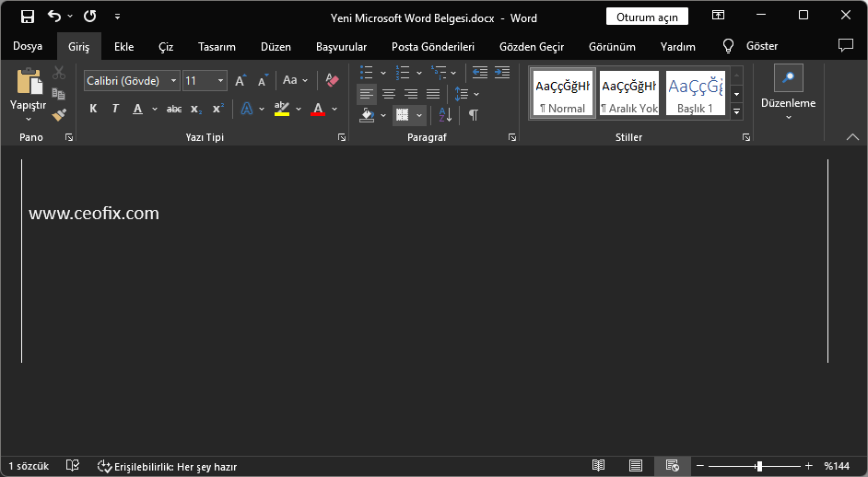Open the font size 11 dropdown

[221, 81]
